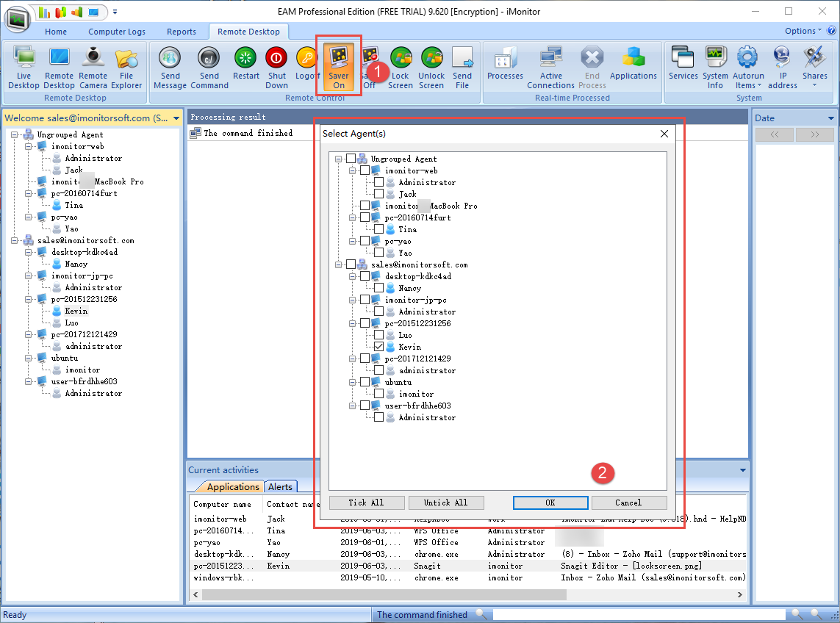Click the help question mark icon
Viewport: 840px width, 623px height.
(x=831, y=31)
